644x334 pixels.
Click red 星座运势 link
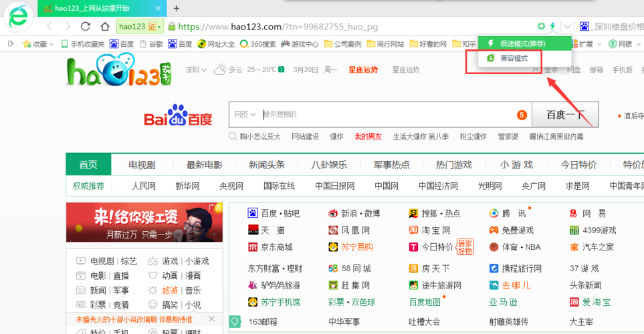coord(363,69)
